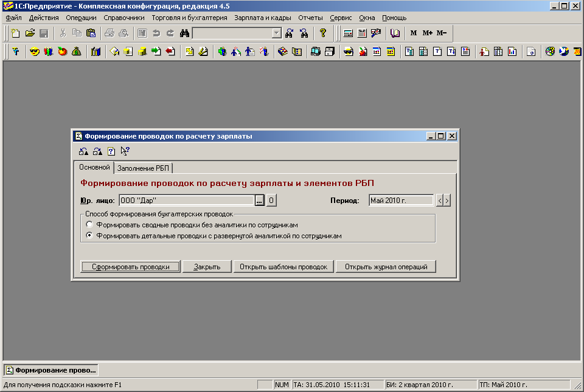Click the red person document icon
Screen dimensions: 584x392
pyautogui.click(x=484, y=52)
